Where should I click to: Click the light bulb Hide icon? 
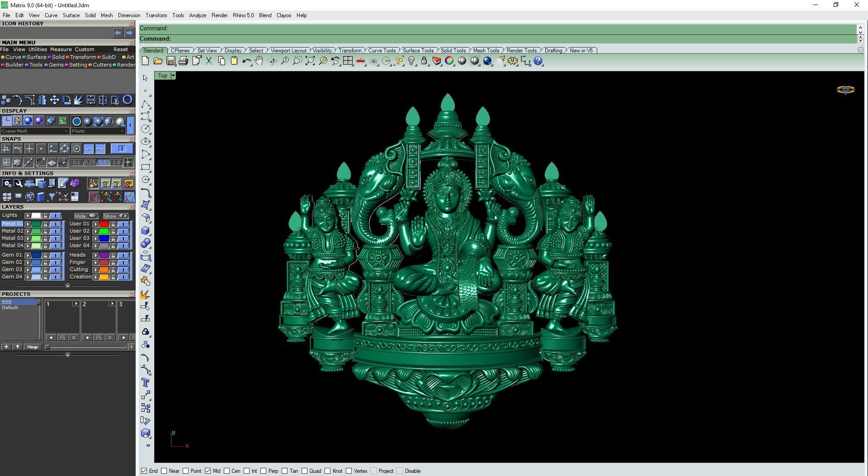(411, 61)
